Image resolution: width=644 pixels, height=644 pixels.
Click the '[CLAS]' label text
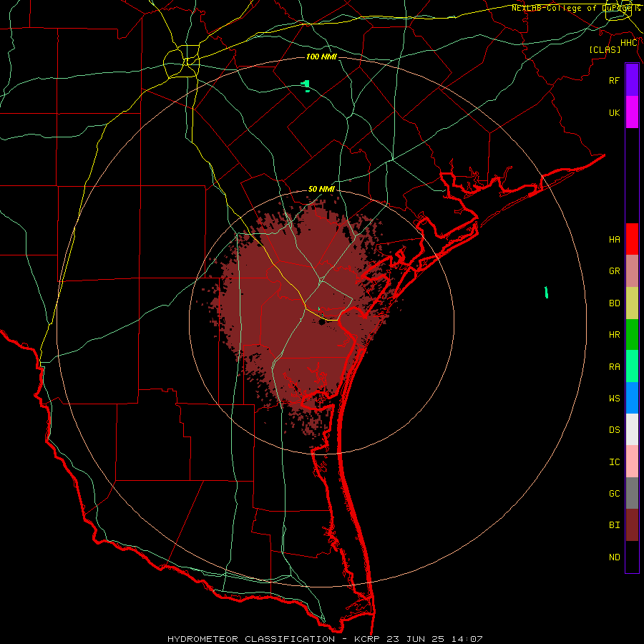point(605,49)
